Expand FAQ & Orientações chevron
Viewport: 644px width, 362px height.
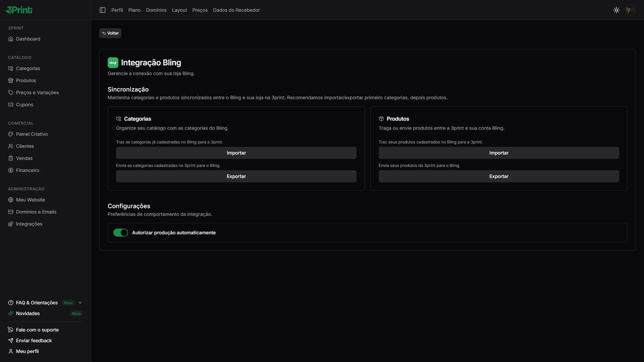[80, 303]
